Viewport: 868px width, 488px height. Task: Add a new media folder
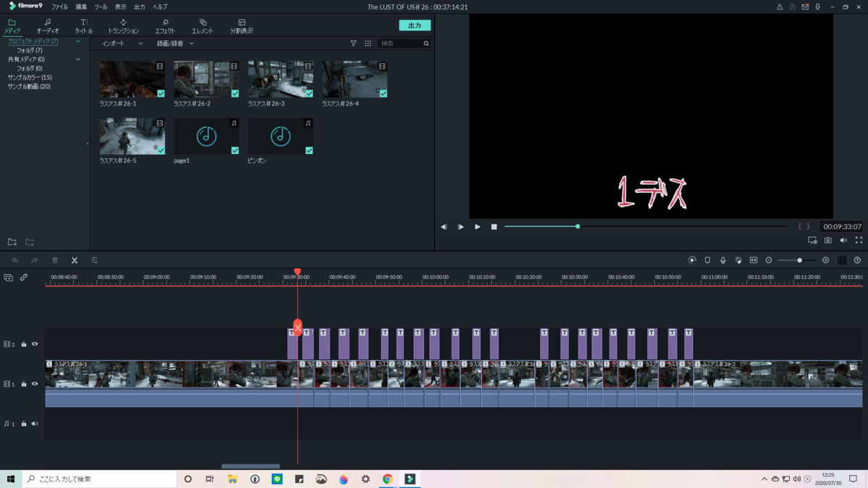[12, 242]
